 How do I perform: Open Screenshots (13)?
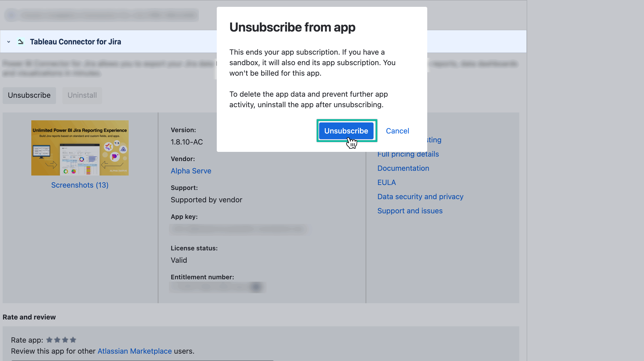coord(80,185)
